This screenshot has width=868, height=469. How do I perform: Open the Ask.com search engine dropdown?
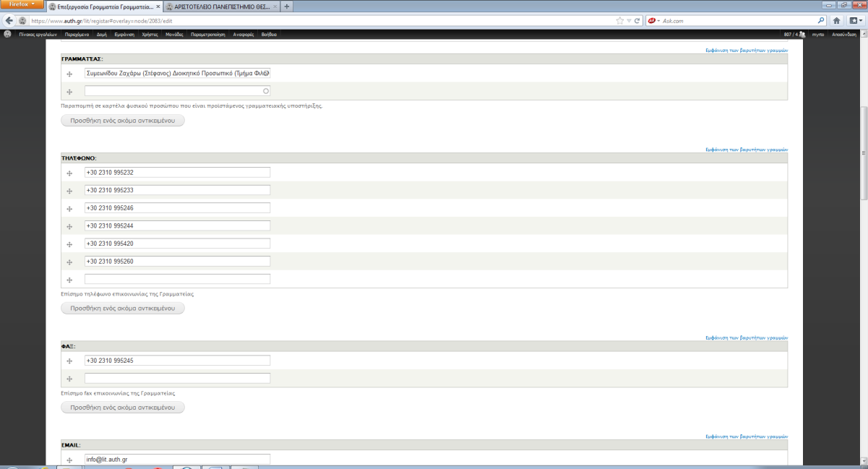click(x=654, y=21)
